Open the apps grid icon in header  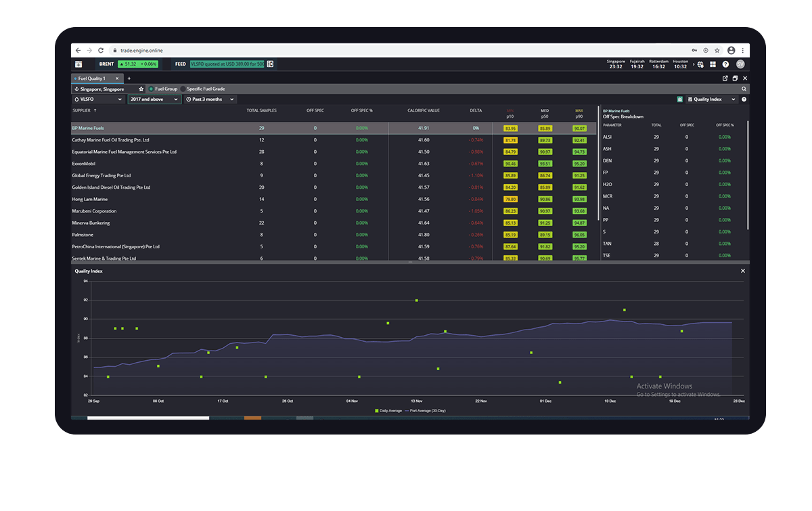(x=713, y=64)
